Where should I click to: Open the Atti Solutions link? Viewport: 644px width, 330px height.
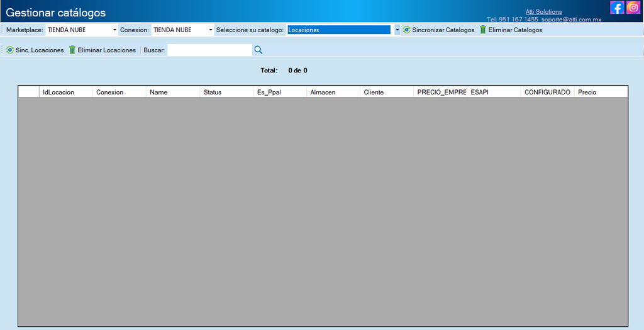pos(544,12)
